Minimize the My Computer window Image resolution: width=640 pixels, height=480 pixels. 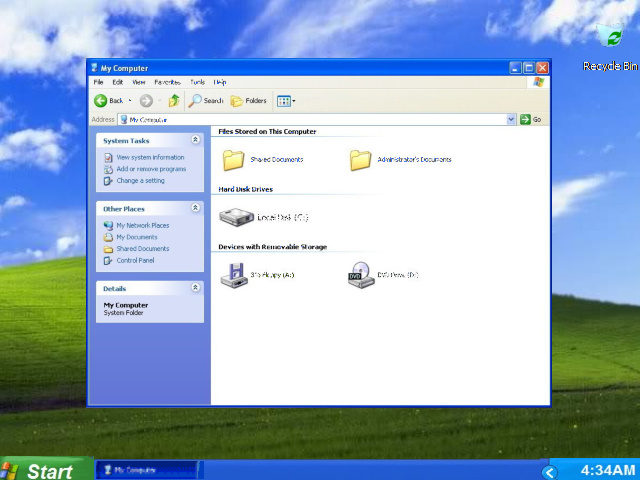coord(515,68)
